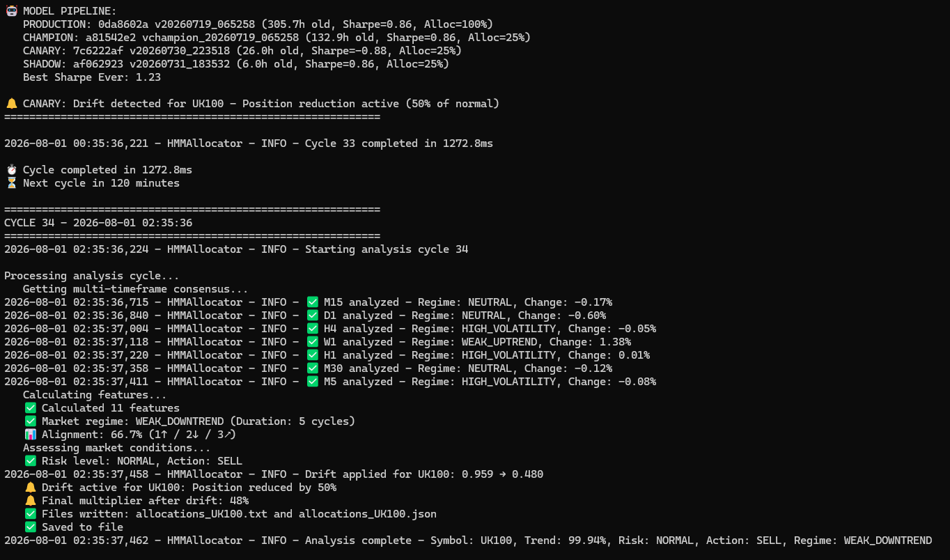Viewport: 950px width, 560px height.
Task: Click the allocations_UK100.json filename
Action: click(368, 514)
